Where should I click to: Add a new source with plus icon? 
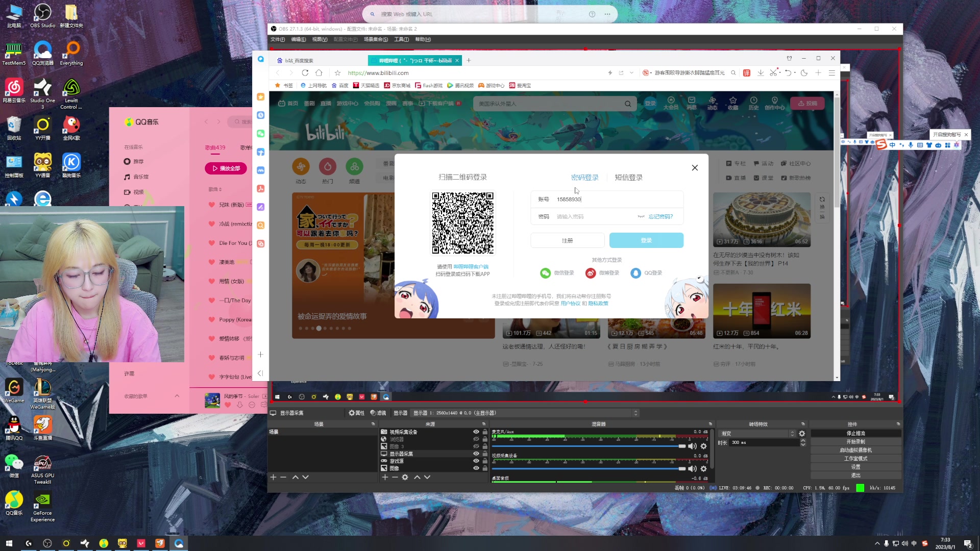(x=385, y=477)
